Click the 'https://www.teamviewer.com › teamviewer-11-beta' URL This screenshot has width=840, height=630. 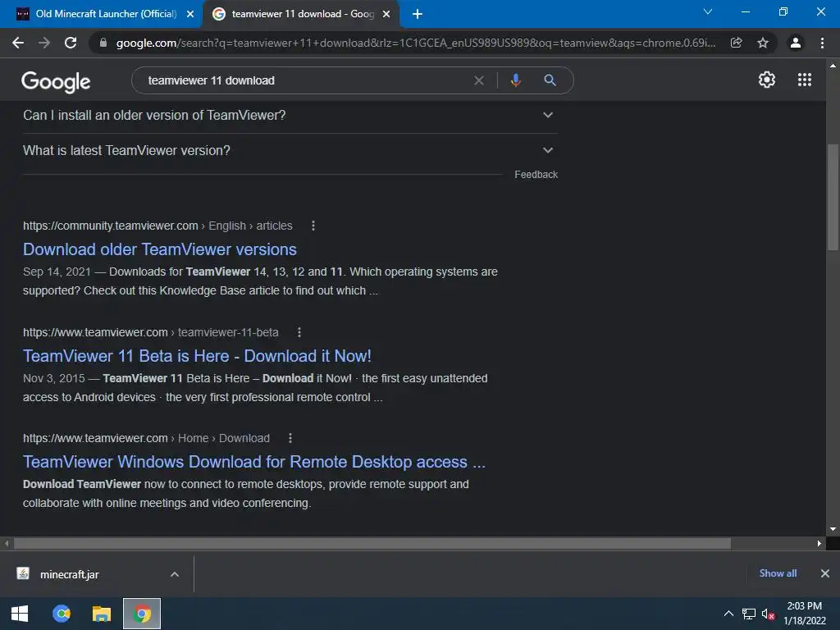click(151, 333)
